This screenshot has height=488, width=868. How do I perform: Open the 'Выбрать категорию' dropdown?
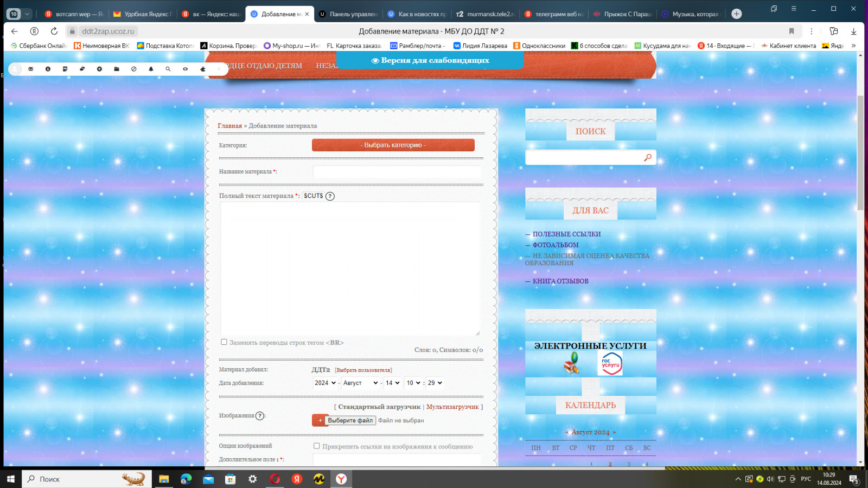coord(393,145)
